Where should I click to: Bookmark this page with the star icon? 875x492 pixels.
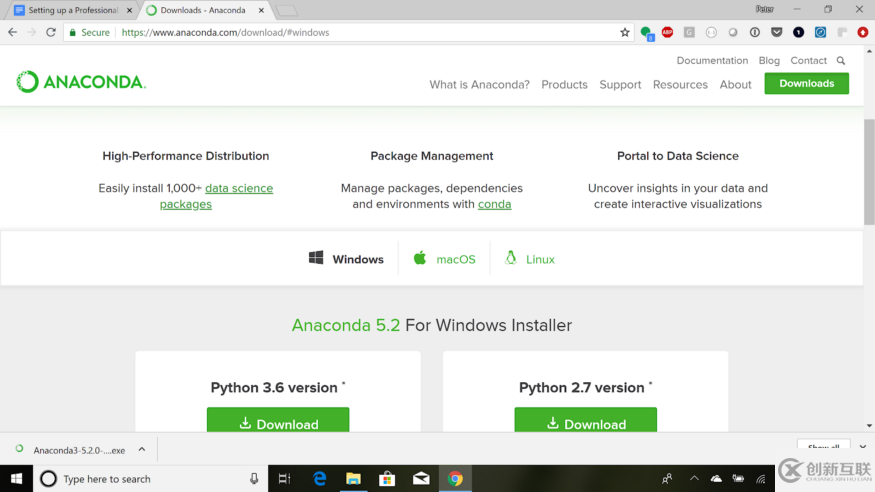[x=624, y=32]
